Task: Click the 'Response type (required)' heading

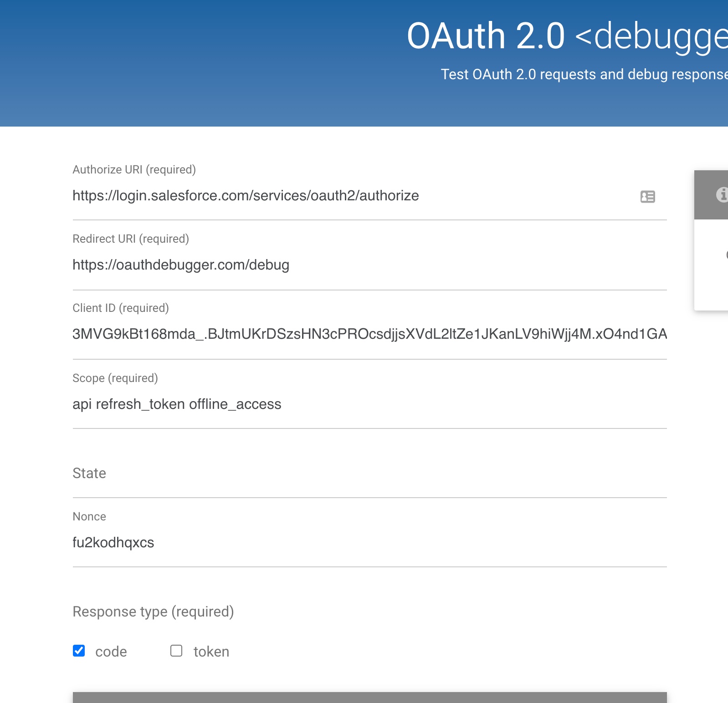Action: [x=153, y=612]
